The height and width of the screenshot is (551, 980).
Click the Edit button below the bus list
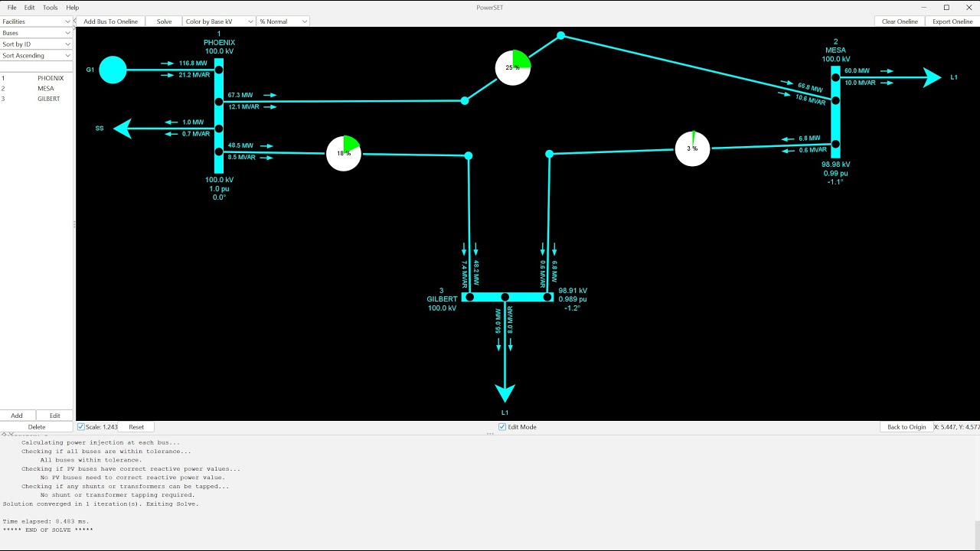55,416
